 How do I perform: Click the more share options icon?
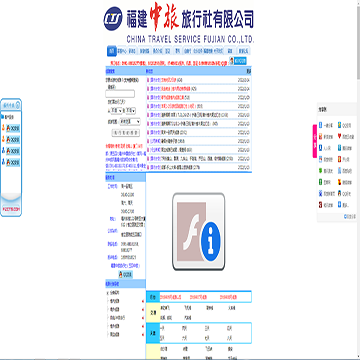[x=340, y=205]
